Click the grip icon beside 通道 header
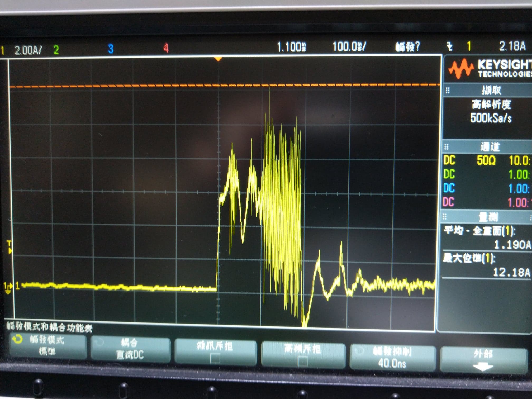This screenshot has width=532, height=399. click(446, 146)
